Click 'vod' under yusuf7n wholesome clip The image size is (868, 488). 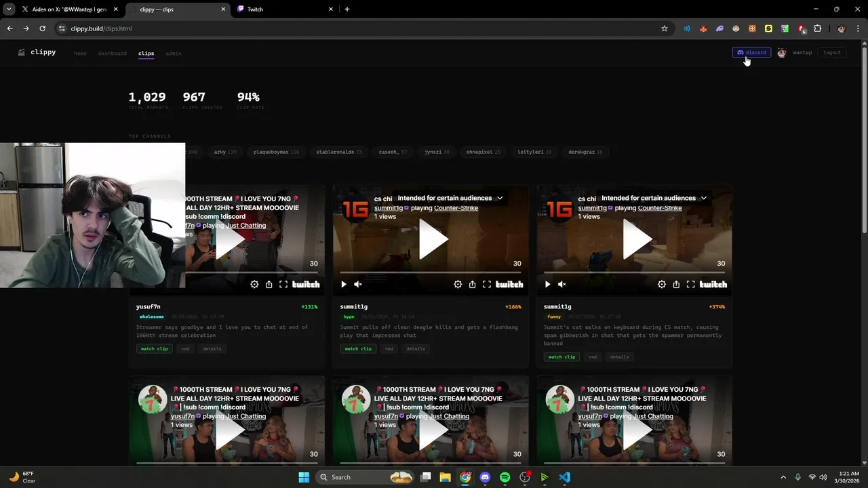pyautogui.click(x=185, y=348)
